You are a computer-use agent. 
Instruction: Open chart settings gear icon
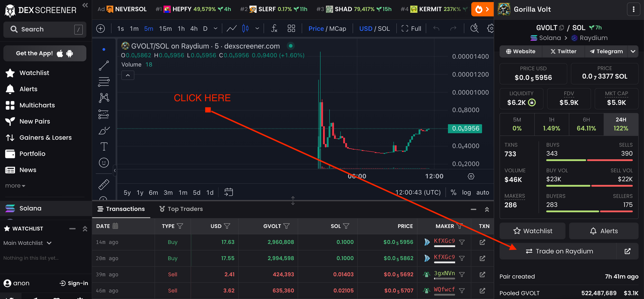[490, 28]
